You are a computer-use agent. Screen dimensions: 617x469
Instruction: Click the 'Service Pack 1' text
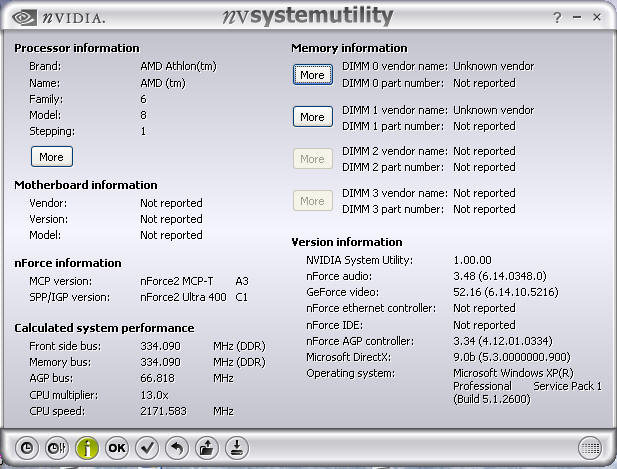(x=567, y=386)
